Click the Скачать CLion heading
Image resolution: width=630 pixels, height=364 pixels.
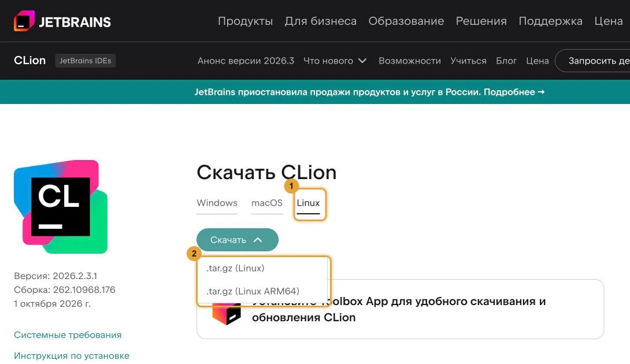click(266, 172)
